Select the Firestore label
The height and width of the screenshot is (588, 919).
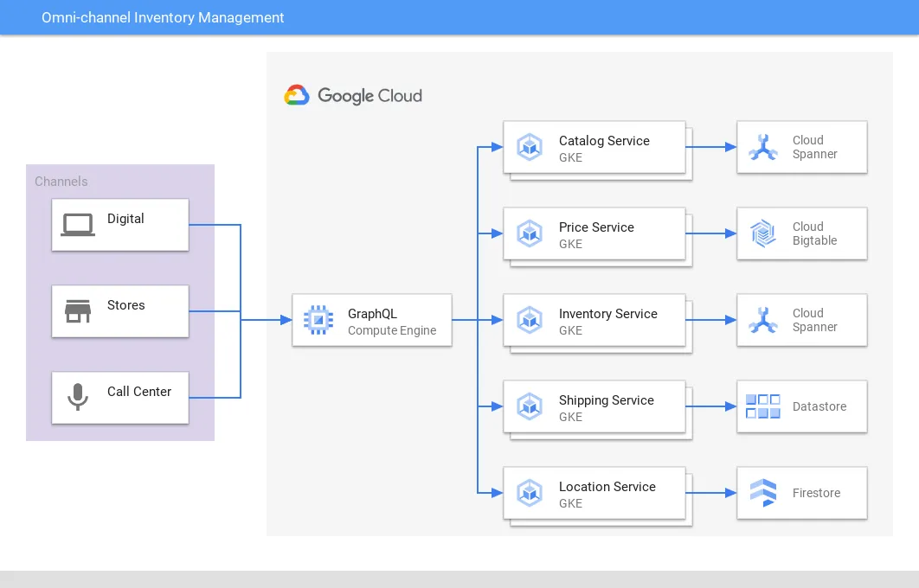[816, 493]
